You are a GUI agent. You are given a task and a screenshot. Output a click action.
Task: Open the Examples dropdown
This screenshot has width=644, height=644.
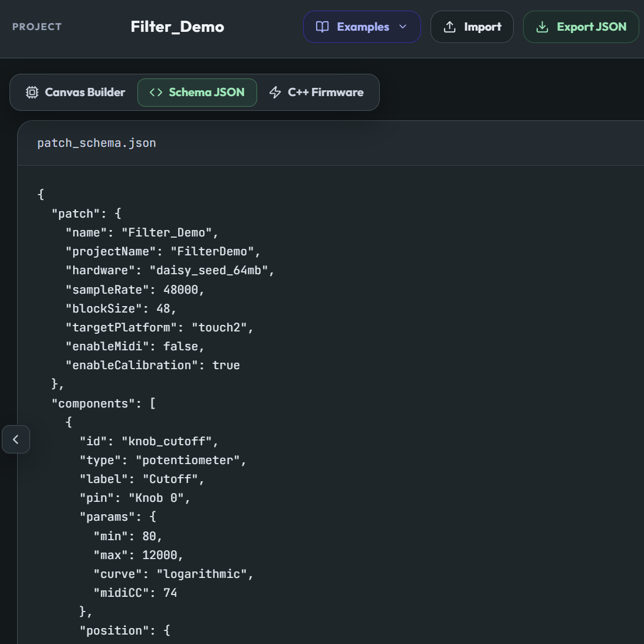tap(362, 27)
